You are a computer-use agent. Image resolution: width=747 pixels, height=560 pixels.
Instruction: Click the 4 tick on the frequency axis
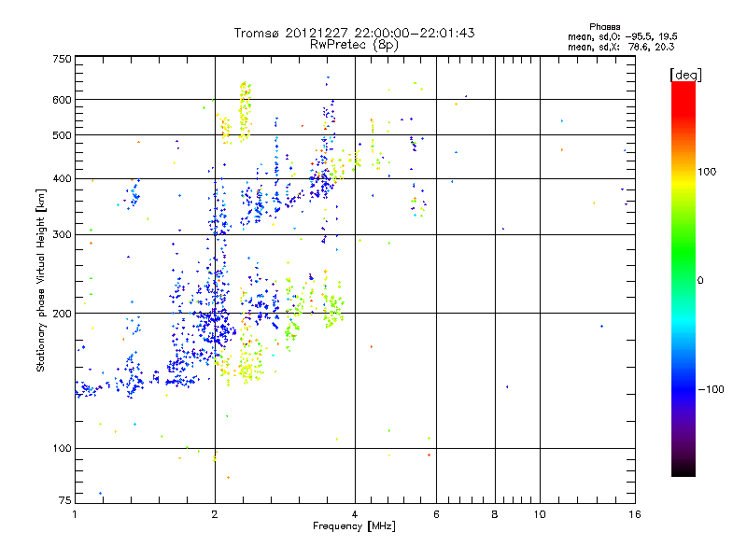(x=355, y=514)
